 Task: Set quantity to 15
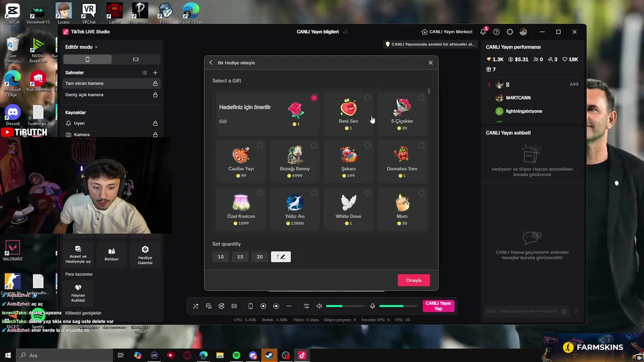coord(240,256)
